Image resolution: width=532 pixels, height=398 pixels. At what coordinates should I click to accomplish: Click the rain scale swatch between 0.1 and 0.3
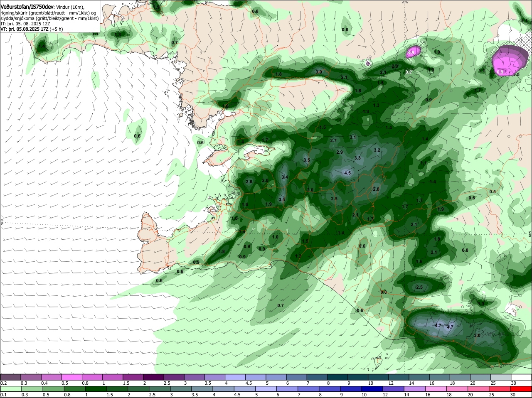(11, 388)
